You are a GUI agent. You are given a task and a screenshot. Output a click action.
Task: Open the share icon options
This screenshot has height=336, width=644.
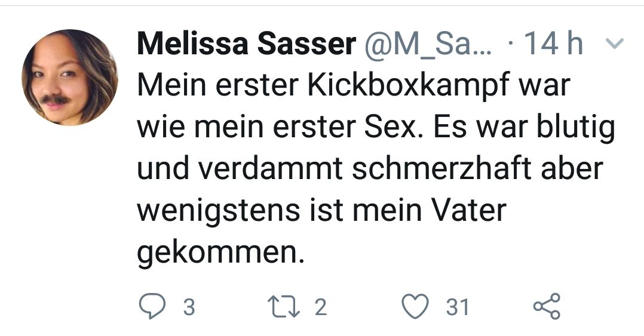[547, 307]
